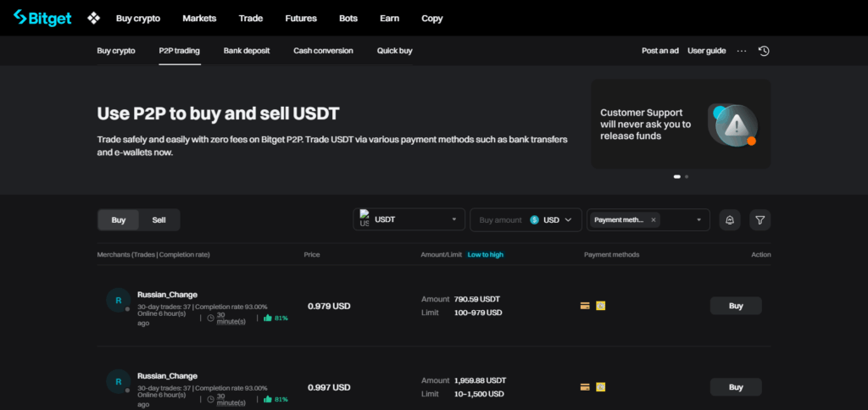868x410 pixels.
Task: Select the P2P trading tab
Action: pyautogui.click(x=180, y=51)
